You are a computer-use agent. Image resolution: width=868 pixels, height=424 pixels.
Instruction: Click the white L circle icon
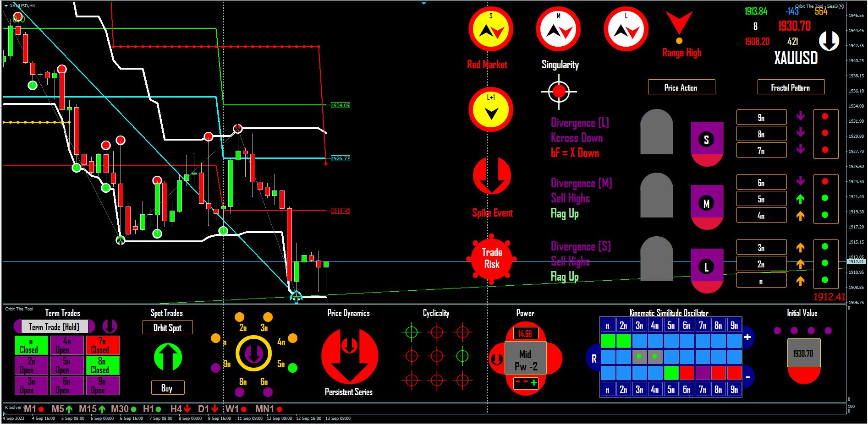626,29
